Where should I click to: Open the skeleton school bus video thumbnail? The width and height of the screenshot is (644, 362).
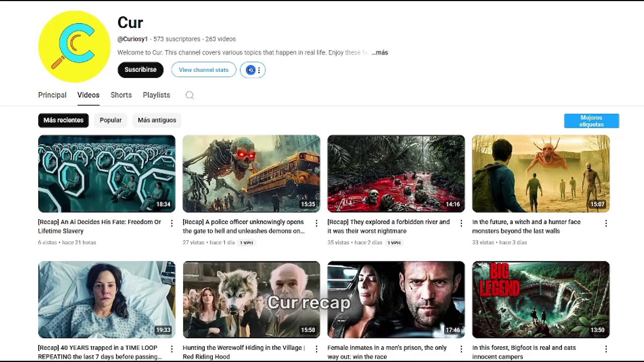[x=251, y=173]
